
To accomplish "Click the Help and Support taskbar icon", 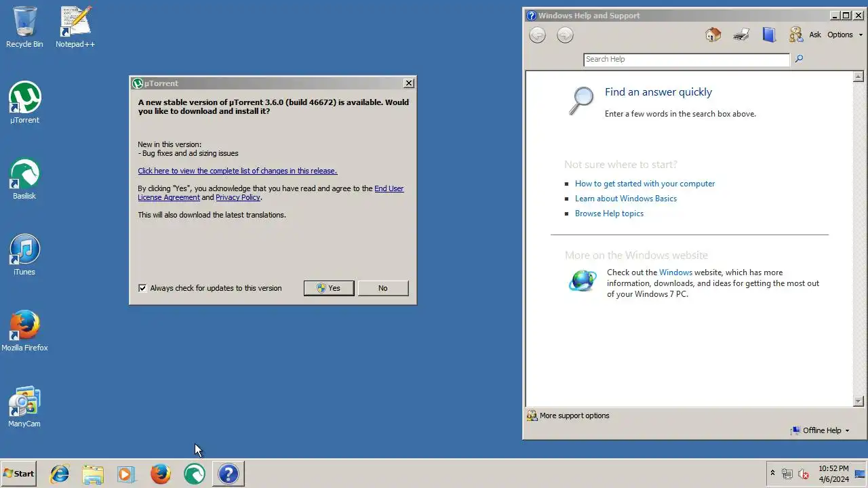I will pos(229,474).
